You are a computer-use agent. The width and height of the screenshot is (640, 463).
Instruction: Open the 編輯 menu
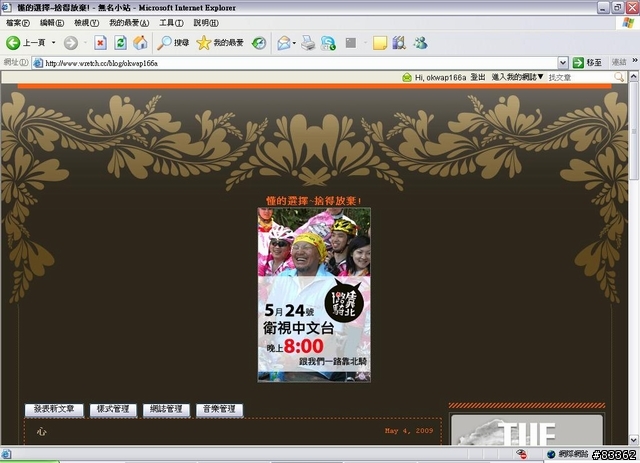(52, 23)
